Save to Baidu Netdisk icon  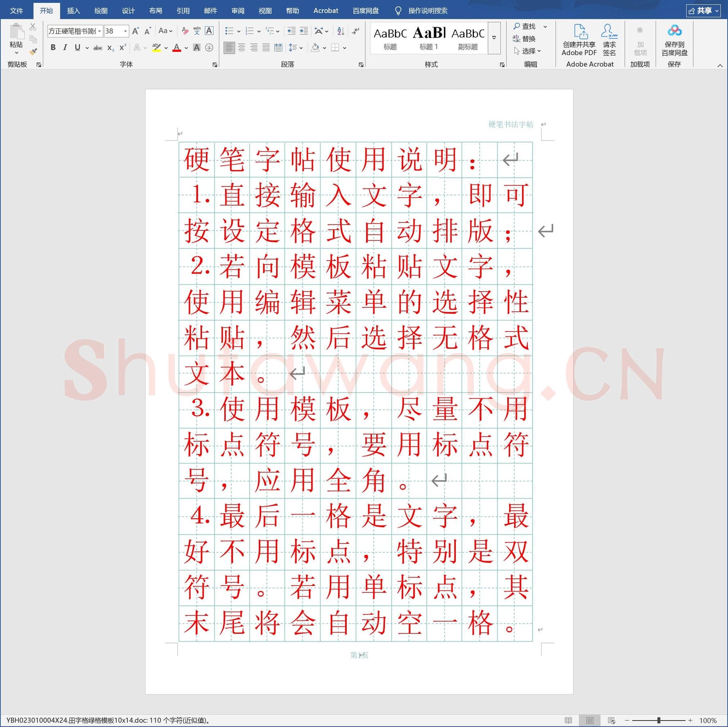[674, 40]
